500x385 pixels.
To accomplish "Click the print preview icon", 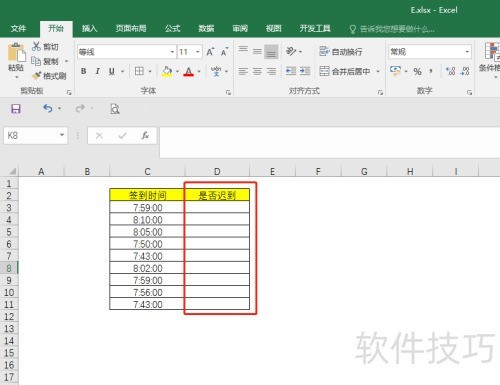I will tap(115, 109).
